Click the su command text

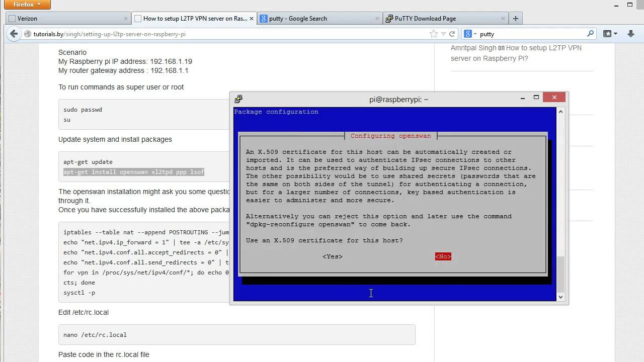(67, 120)
